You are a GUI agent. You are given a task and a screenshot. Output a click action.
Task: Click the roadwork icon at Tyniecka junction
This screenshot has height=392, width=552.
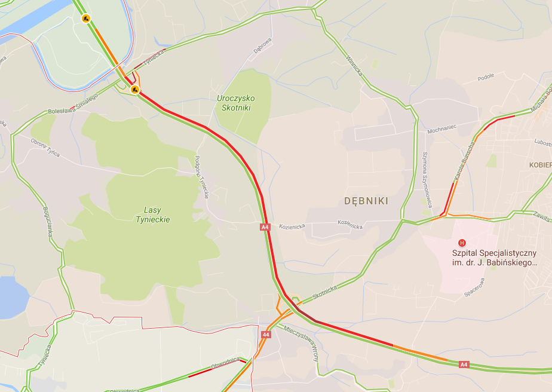pyautogui.click(x=135, y=90)
